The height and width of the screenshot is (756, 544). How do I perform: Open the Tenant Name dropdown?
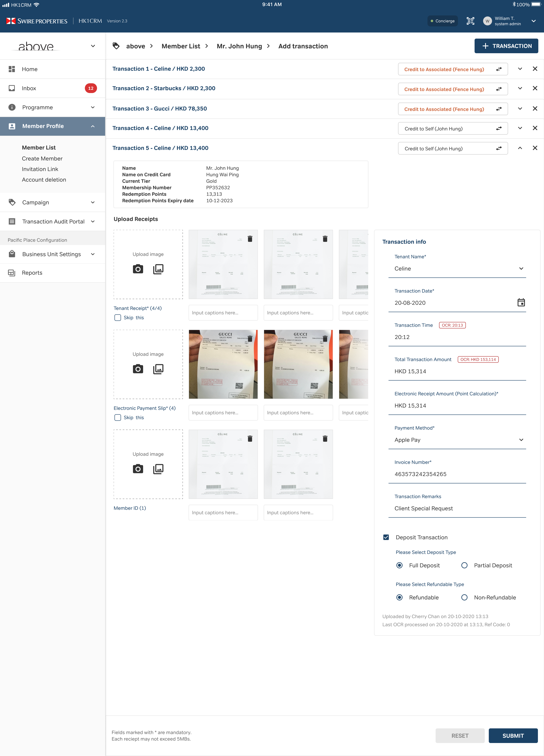click(x=457, y=269)
